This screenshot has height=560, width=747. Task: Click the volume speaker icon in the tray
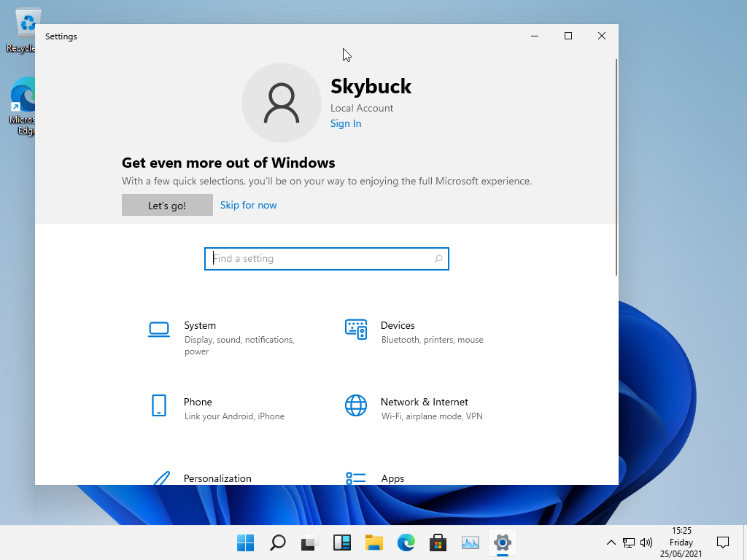(x=646, y=542)
